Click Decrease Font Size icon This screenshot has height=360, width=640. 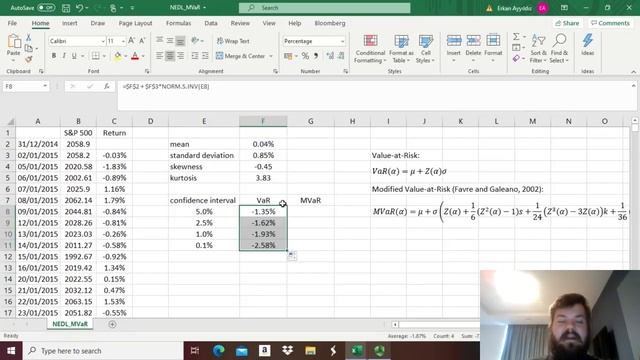(x=142, y=41)
